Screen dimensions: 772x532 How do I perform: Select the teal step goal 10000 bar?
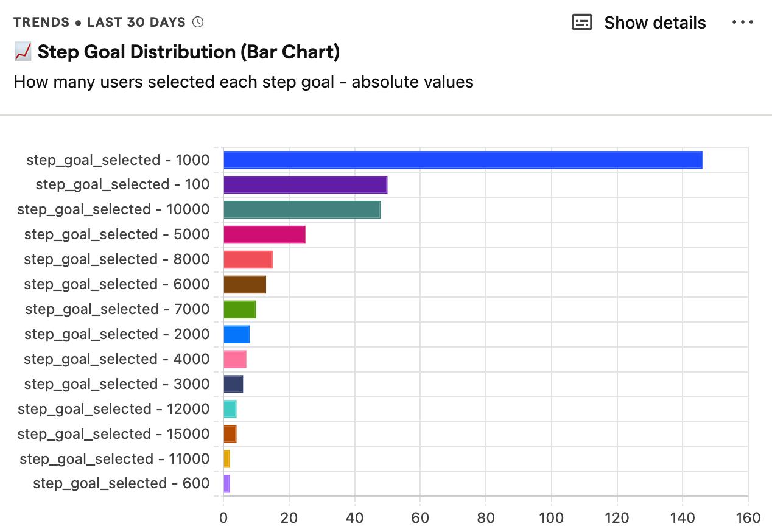tap(302, 209)
